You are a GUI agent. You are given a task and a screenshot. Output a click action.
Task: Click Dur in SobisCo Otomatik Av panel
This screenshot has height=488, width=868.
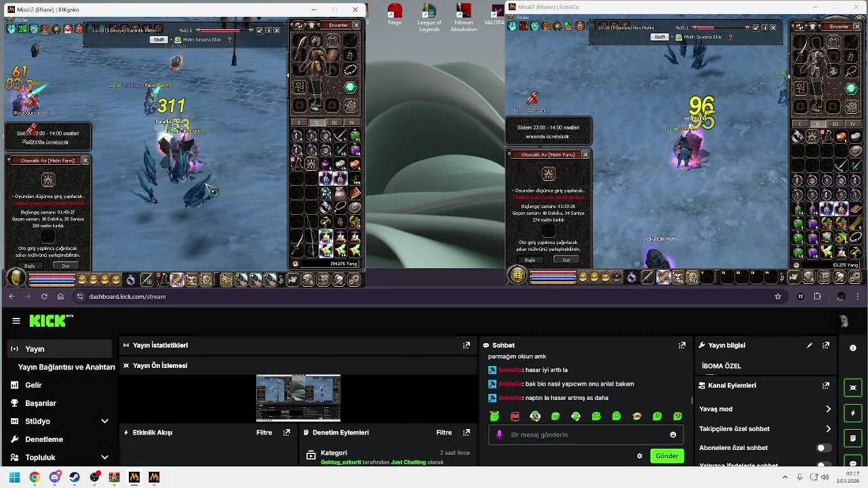click(566, 260)
